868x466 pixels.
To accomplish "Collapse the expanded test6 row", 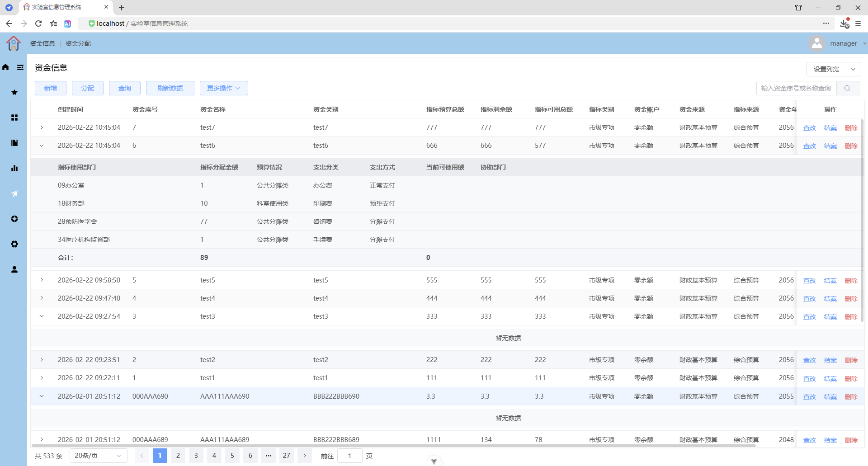I will tap(42, 146).
